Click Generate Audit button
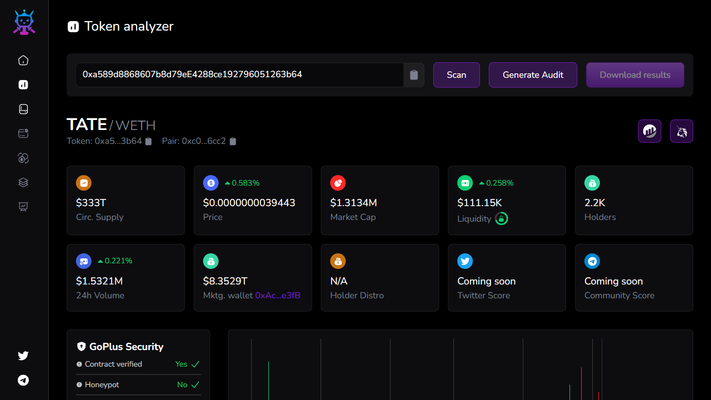 click(533, 75)
